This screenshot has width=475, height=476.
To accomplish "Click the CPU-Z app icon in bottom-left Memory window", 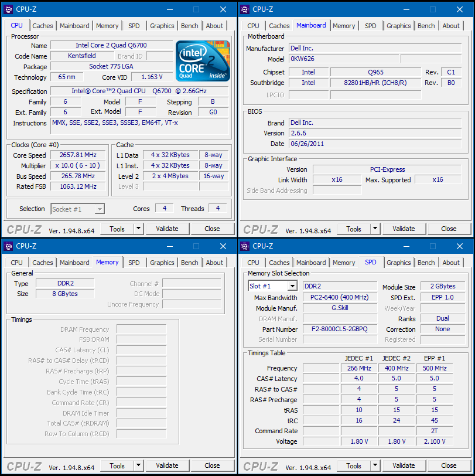I will coord(8,246).
